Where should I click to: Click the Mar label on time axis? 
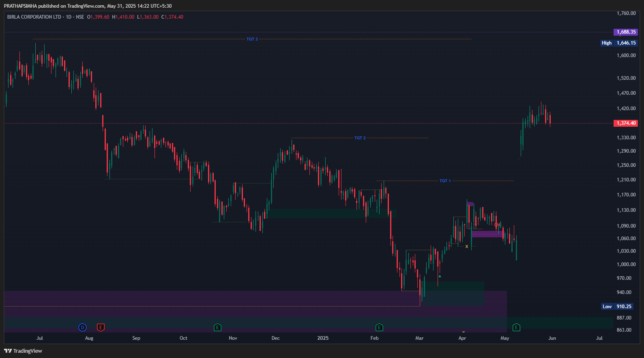[x=420, y=338]
